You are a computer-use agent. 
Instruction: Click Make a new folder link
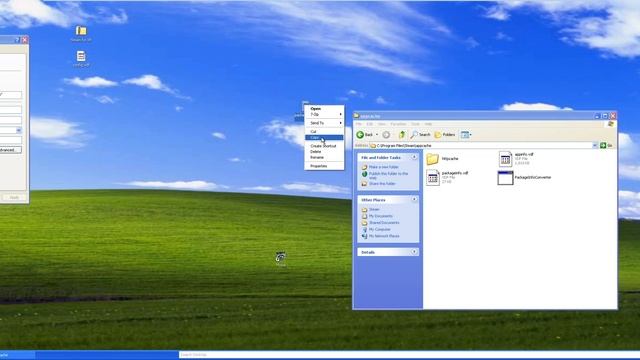pos(384,167)
